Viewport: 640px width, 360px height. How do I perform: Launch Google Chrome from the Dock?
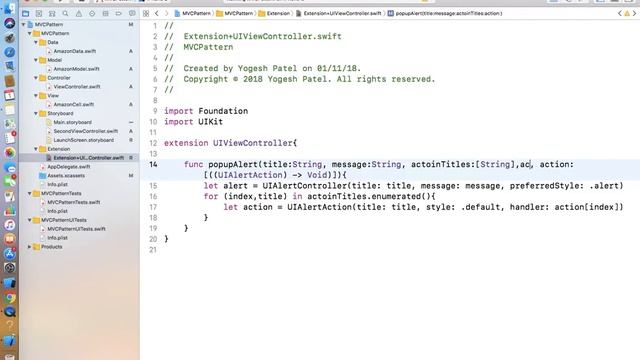[9, 297]
